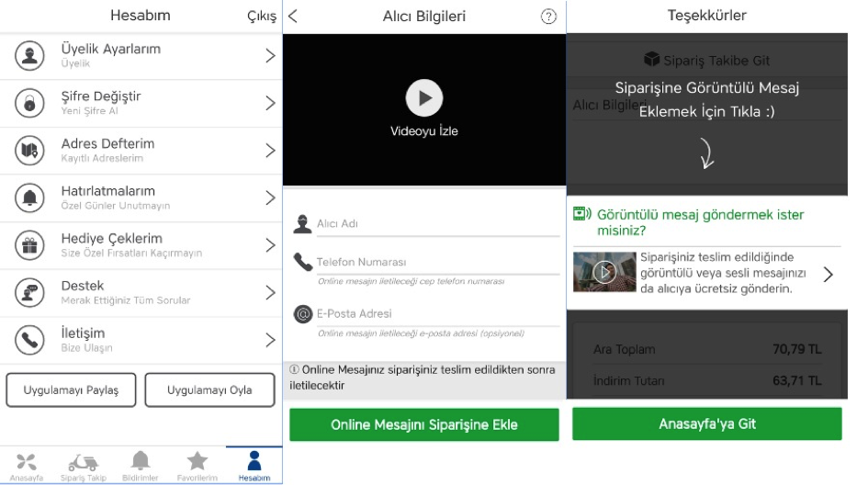Image resolution: width=868 pixels, height=485 pixels.
Task: Click the Hatırlatmalarım bell icon
Action: pos(29,197)
